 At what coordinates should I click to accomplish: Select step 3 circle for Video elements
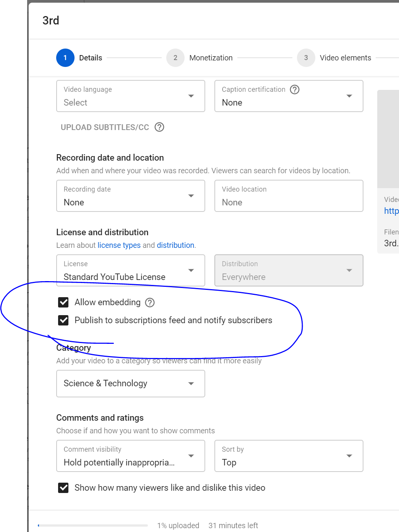click(x=306, y=58)
